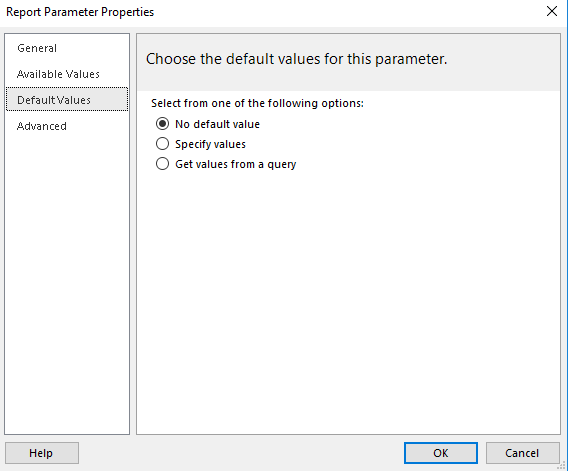
Task: Enable Get values from a query option
Action: pyautogui.click(x=162, y=164)
